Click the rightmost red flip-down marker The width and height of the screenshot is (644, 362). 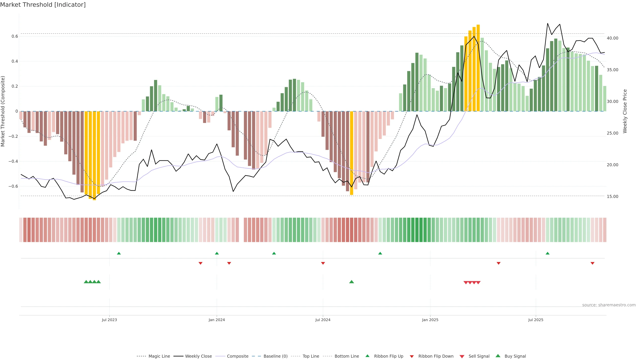592,263
